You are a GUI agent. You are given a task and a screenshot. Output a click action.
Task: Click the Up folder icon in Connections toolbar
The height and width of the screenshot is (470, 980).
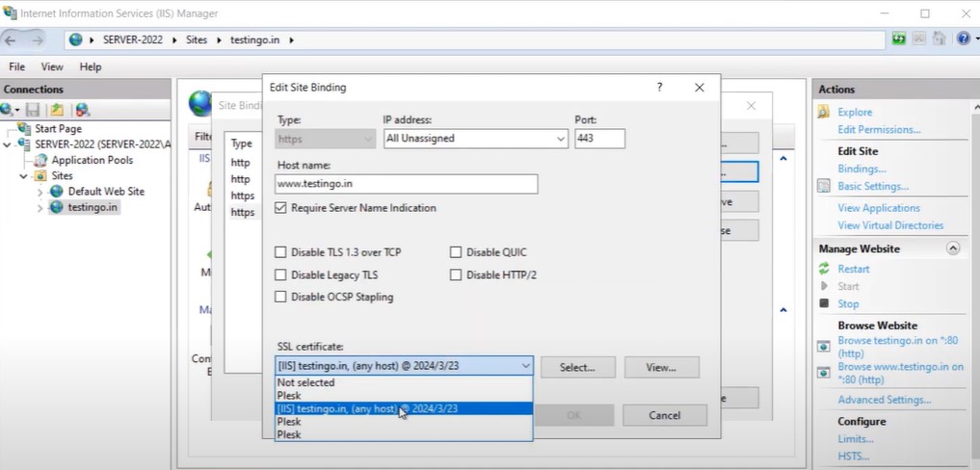57,110
